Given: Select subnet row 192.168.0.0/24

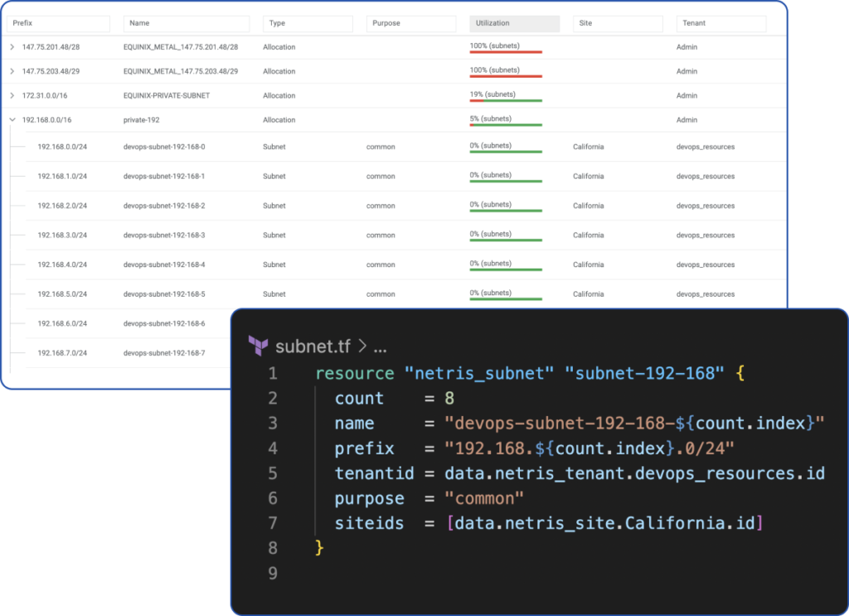Looking at the screenshot, I should point(398,147).
